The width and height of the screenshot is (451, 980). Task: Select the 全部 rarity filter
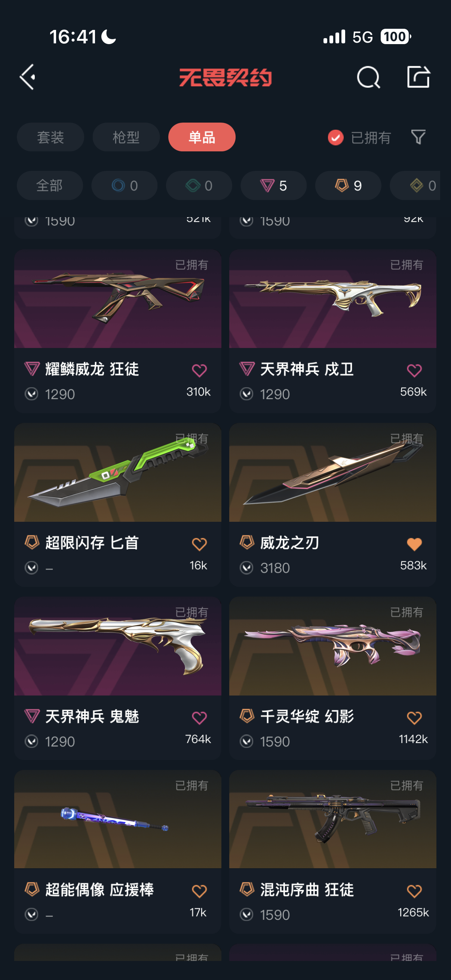coord(49,186)
